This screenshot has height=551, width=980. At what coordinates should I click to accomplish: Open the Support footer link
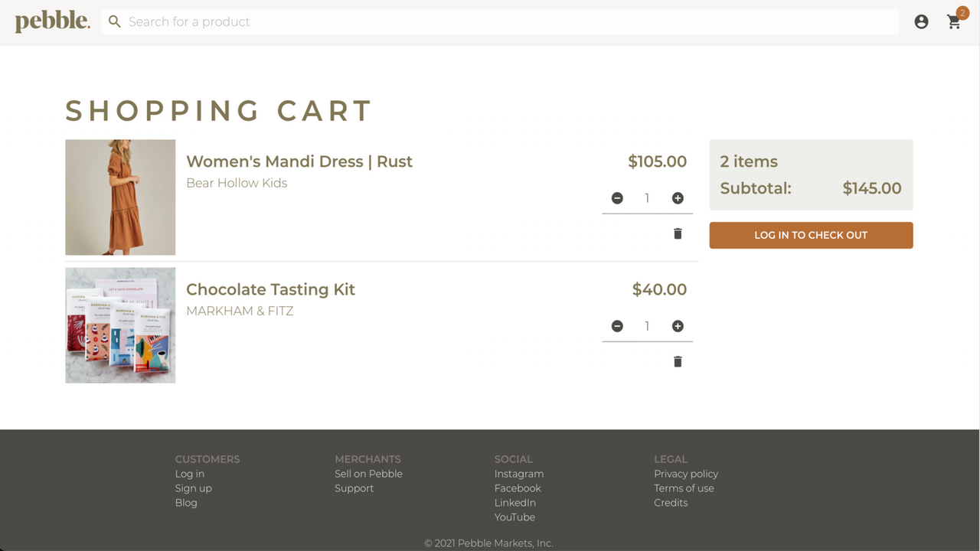point(354,488)
